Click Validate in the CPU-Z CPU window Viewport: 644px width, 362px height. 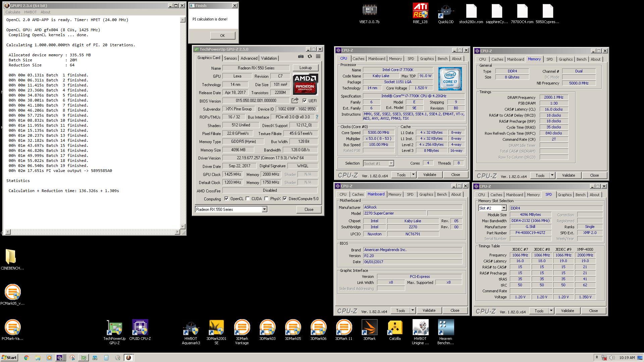[x=430, y=175]
